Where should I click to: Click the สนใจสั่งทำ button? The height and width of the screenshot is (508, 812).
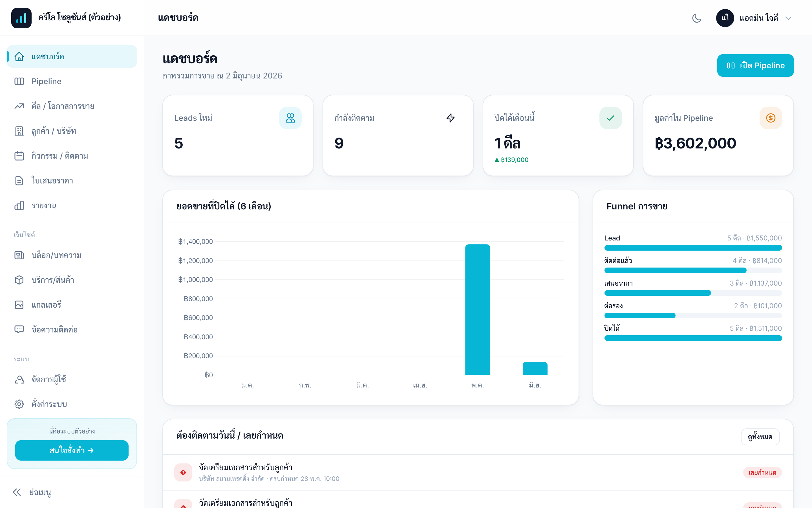point(72,450)
